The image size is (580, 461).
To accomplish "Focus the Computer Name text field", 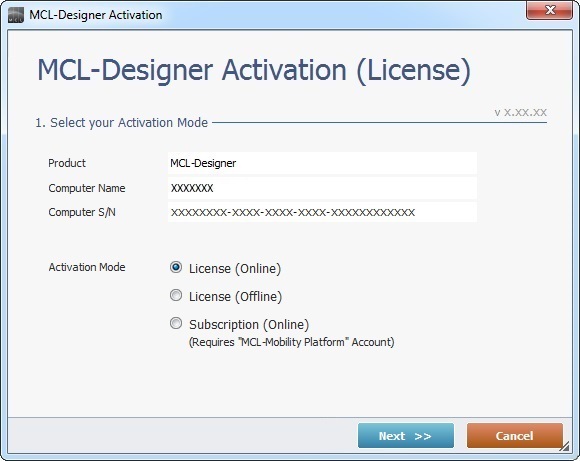I will 322,188.
